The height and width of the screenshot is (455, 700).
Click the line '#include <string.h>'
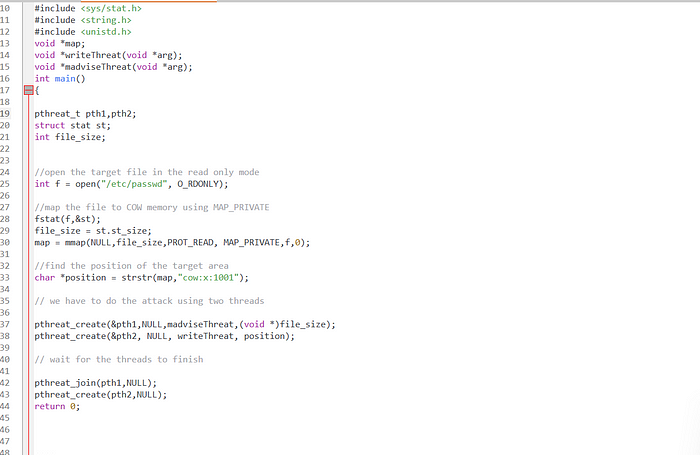83,20
